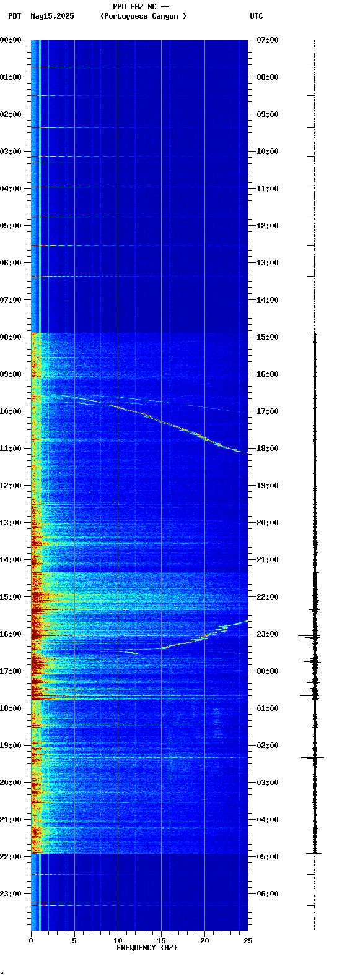Click the 12:00 PDT time label
Image resolution: width=342 pixels, height=980 pixels.
coord(11,486)
